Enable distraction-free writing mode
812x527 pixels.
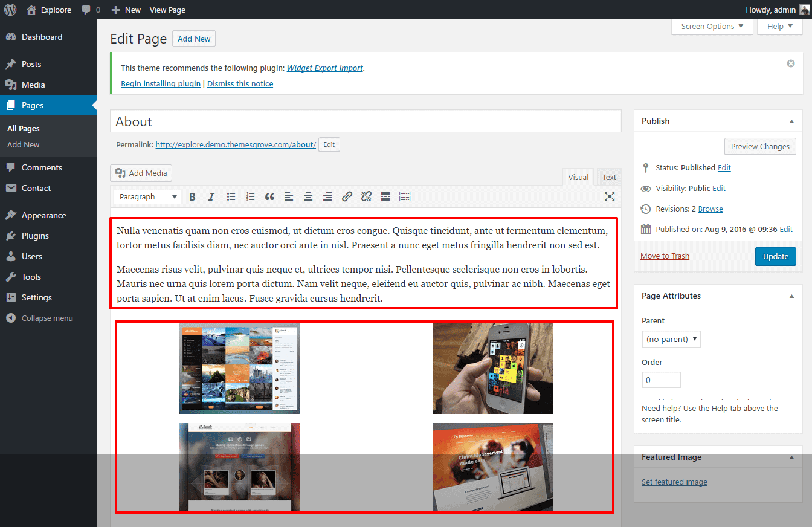610,196
